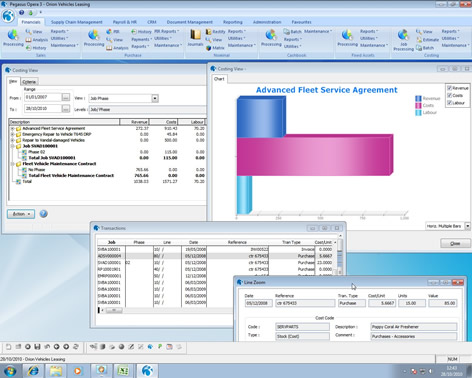Switch to Supply Chain Management ribbon tab
Screen dimensions: 472x378
click(x=77, y=22)
